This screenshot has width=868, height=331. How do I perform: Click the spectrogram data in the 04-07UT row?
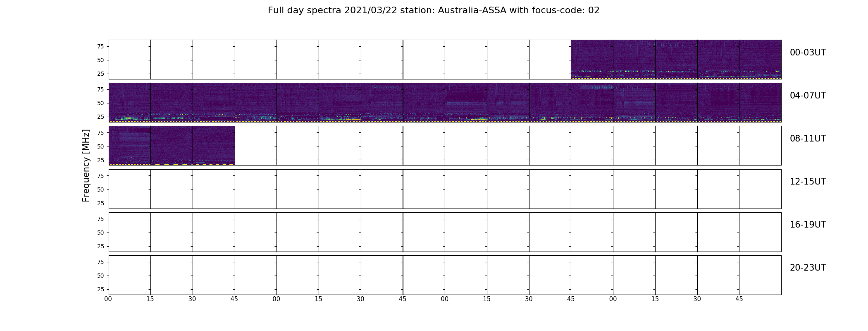[445, 103]
